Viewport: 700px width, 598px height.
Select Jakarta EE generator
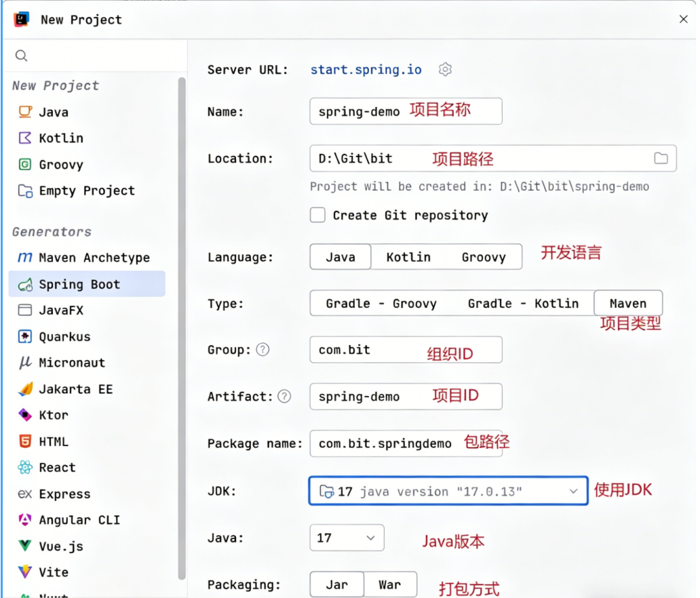coord(87,388)
